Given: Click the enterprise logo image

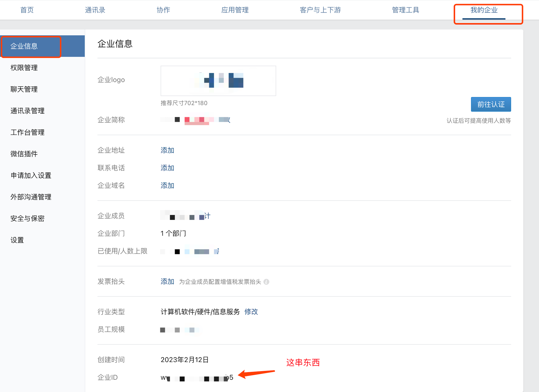Looking at the screenshot, I should pos(218,81).
